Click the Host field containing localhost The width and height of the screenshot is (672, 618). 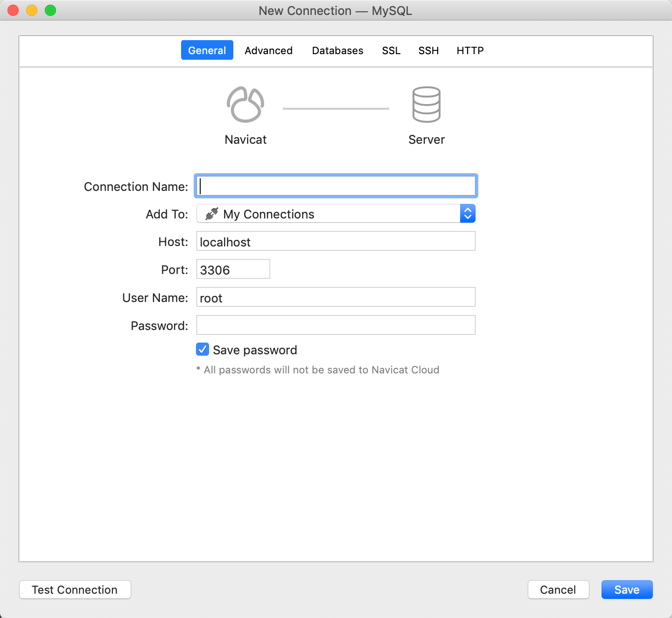tap(336, 241)
